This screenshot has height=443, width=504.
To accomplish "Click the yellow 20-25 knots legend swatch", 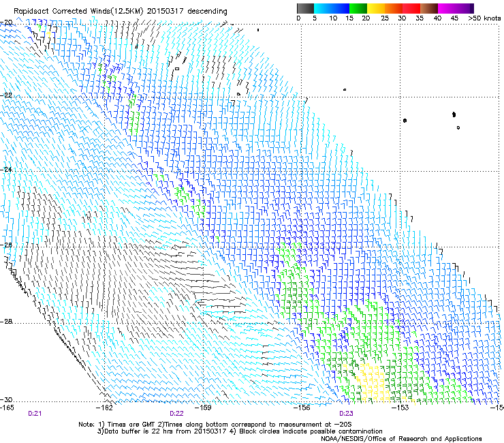I will pyautogui.click(x=376, y=8).
